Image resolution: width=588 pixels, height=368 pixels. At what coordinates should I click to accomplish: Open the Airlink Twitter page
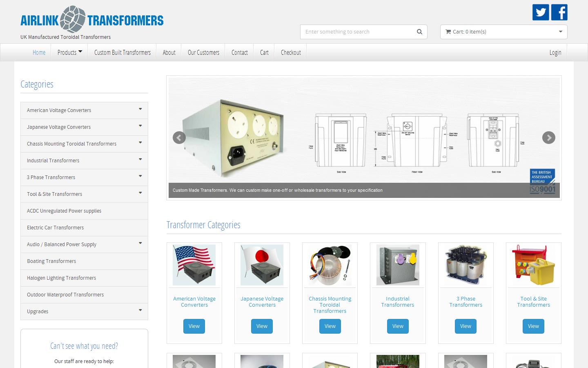pyautogui.click(x=540, y=12)
